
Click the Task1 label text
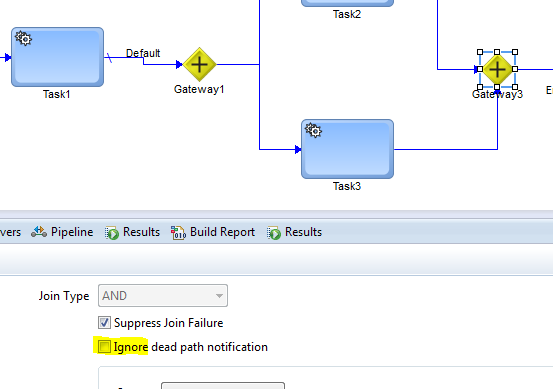[56, 94]
